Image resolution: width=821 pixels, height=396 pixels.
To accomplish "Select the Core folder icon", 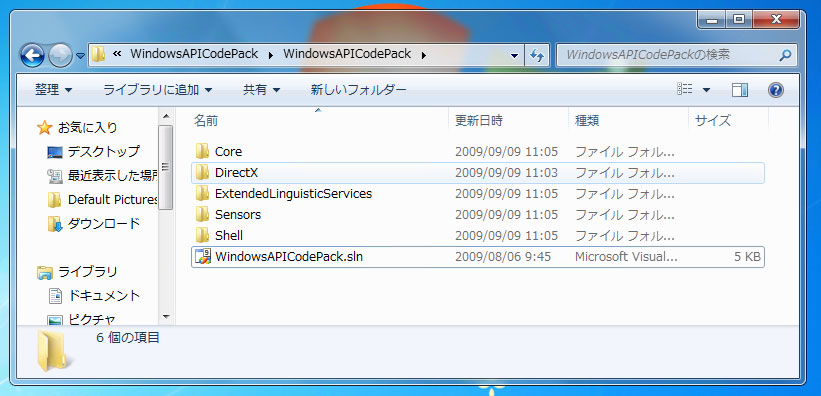I will coord(202,151).
